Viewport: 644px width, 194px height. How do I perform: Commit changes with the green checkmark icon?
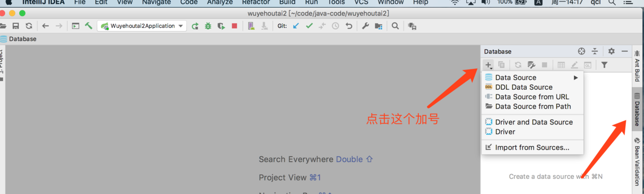pos(309,26)
